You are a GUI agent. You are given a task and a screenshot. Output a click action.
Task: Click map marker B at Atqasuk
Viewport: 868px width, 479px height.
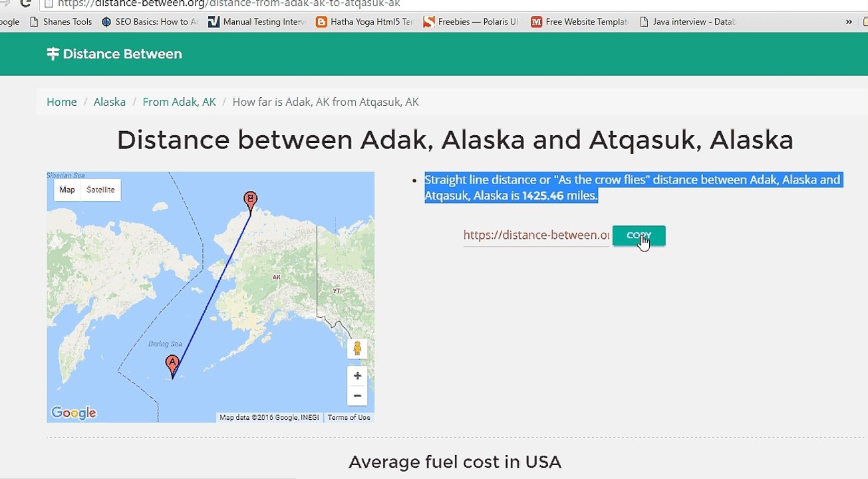tap(250, 202)
